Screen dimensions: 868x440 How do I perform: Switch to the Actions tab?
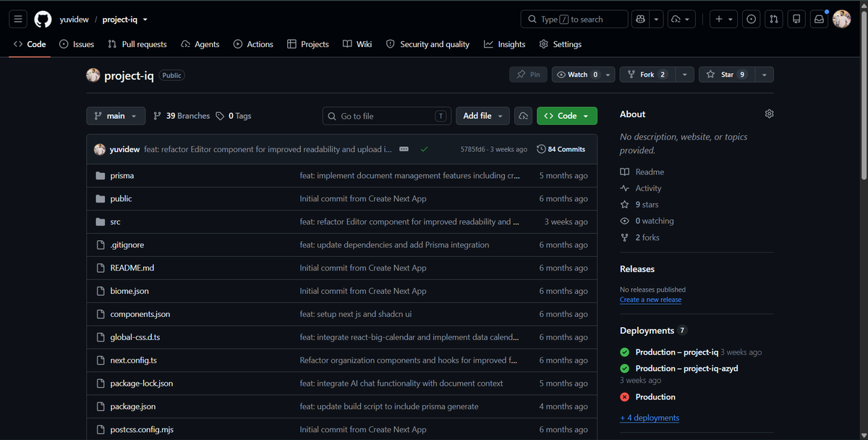tap(253, 44)
